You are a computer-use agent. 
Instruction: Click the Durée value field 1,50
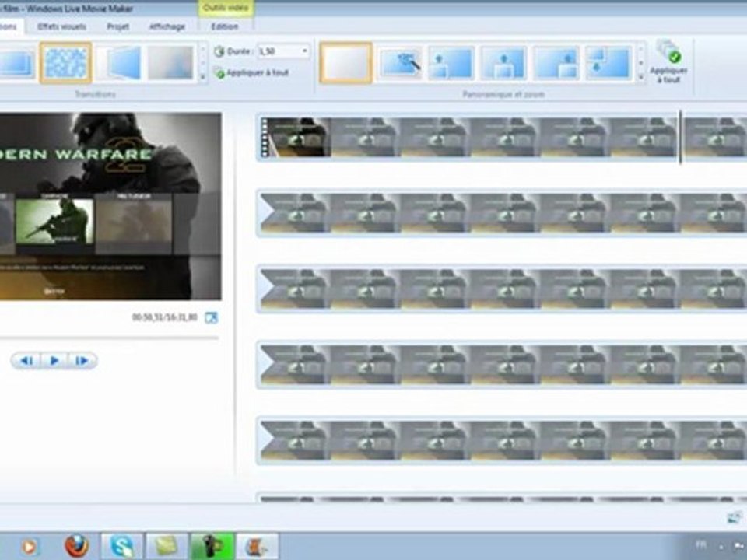(x=279, y=51)
